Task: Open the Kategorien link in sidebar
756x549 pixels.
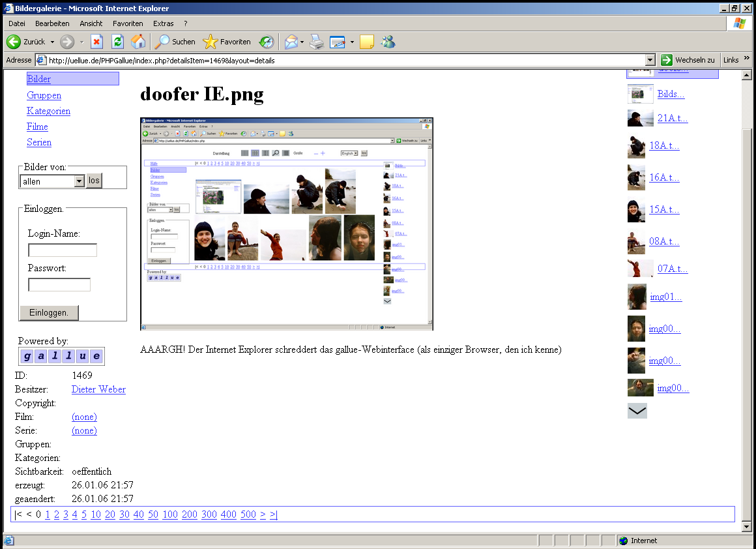Action: coord(49,111)
